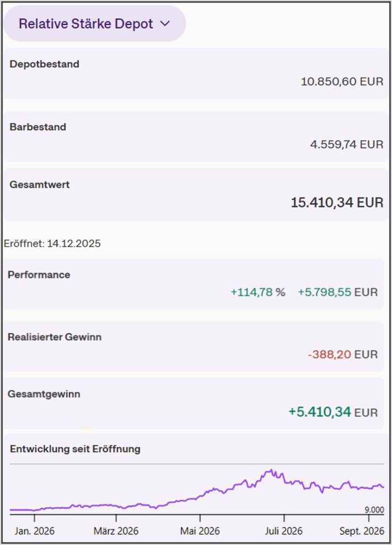Click the 4.559,74 EUR cash balance

[346, 144]
